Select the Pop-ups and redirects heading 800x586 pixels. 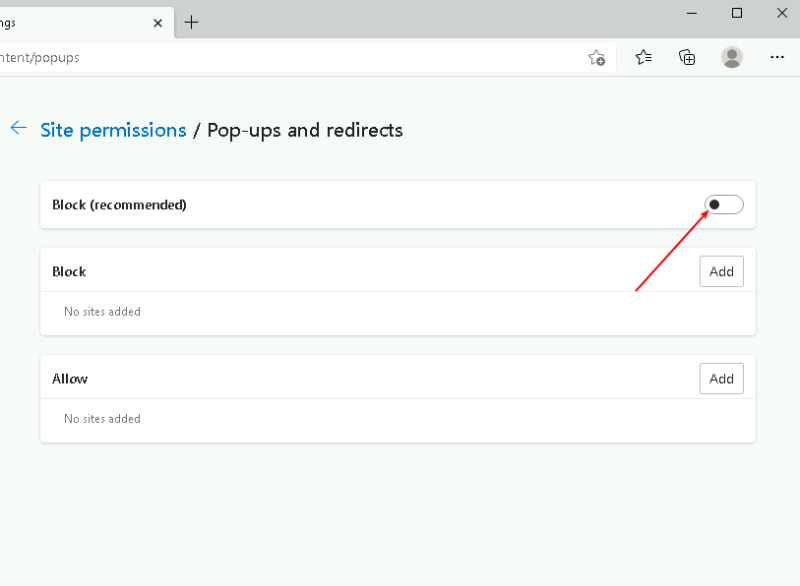(305, 131)
